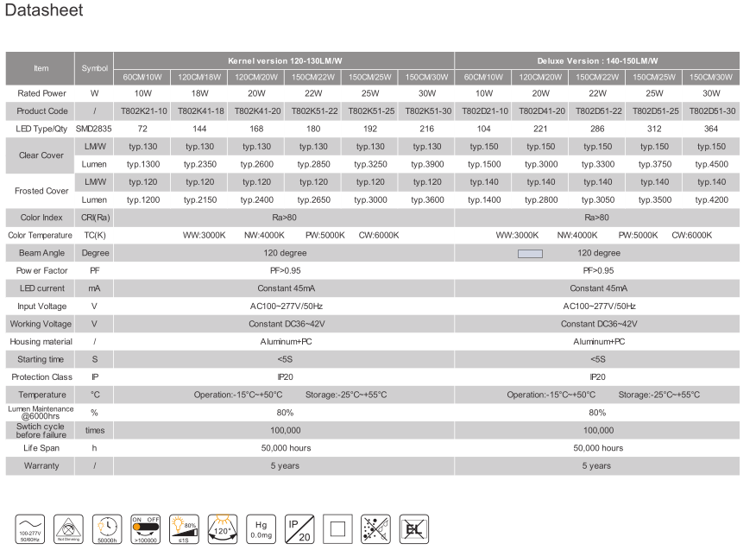Click the IP20 protection class icon
The width and height of the screenshot is (756, 550).
[299, 531]
